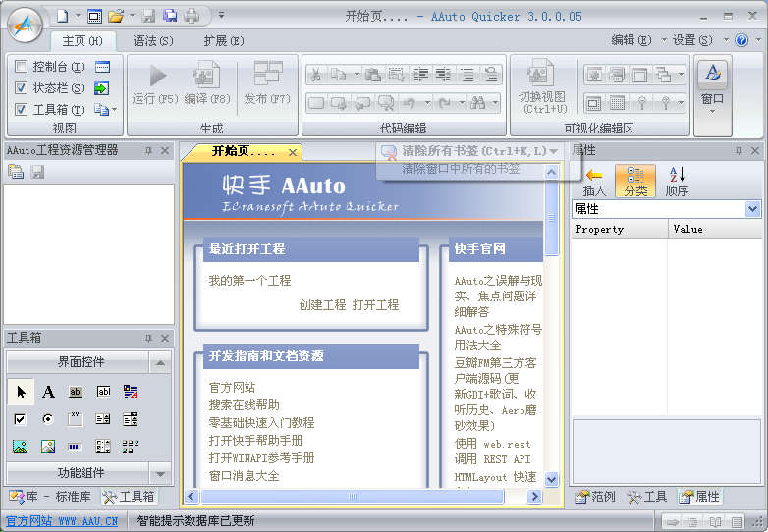Click the Open folder icon in quick access bar
This screenshot has width=768, height=532.
click(116, 17)
